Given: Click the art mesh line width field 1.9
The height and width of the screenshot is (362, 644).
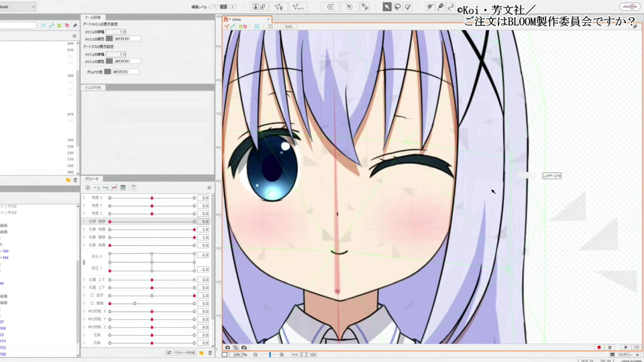Looking at the screenshot, I should pyautogui.click(x=116, y=32).
